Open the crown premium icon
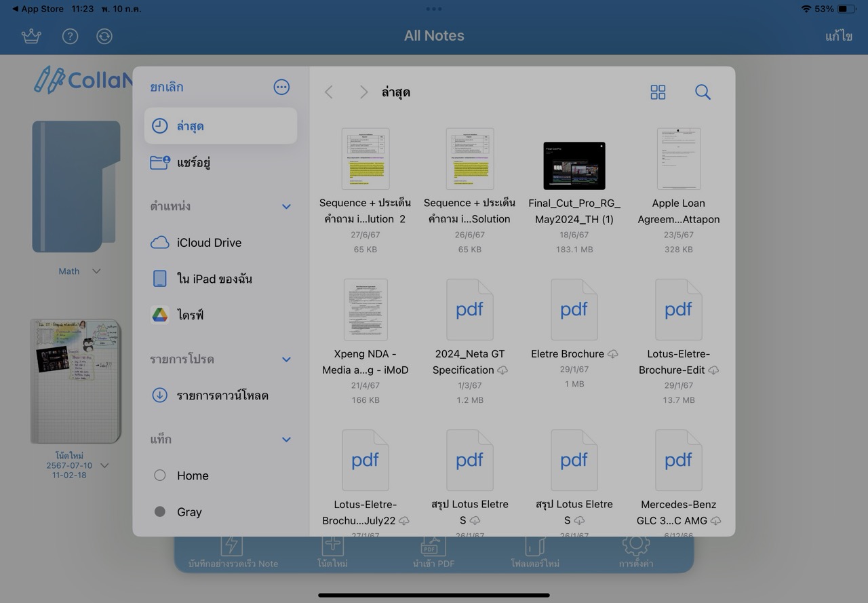Viewport: 868px width, 603px height. point(31,36)
